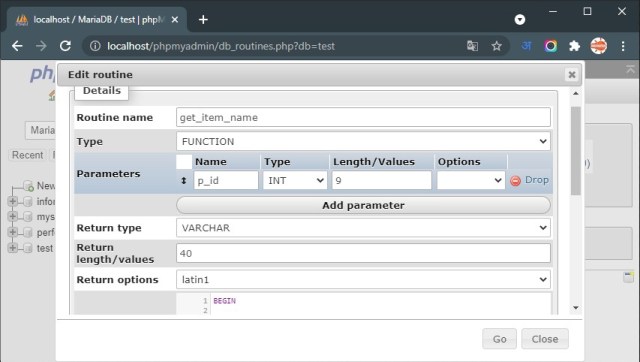Click the page scroll-to-top icon at right
Screen dimensions: 640x362
[x=631, y=70]
